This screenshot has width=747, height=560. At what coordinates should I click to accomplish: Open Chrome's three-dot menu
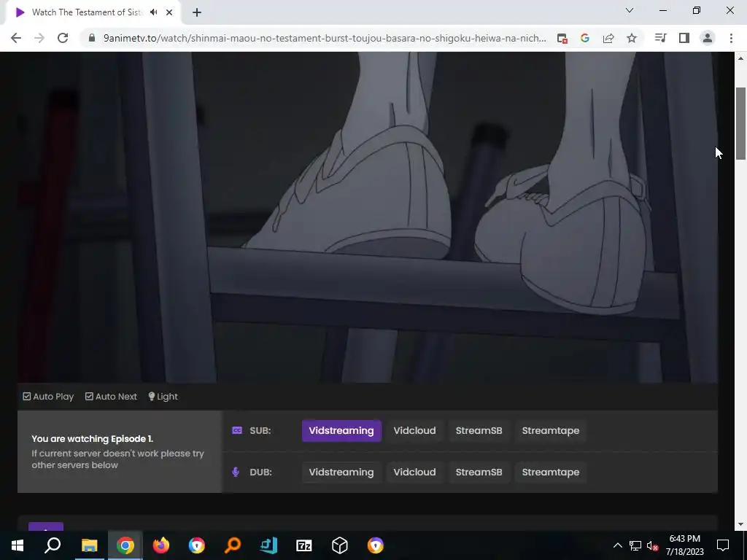(x=731, y=38)
